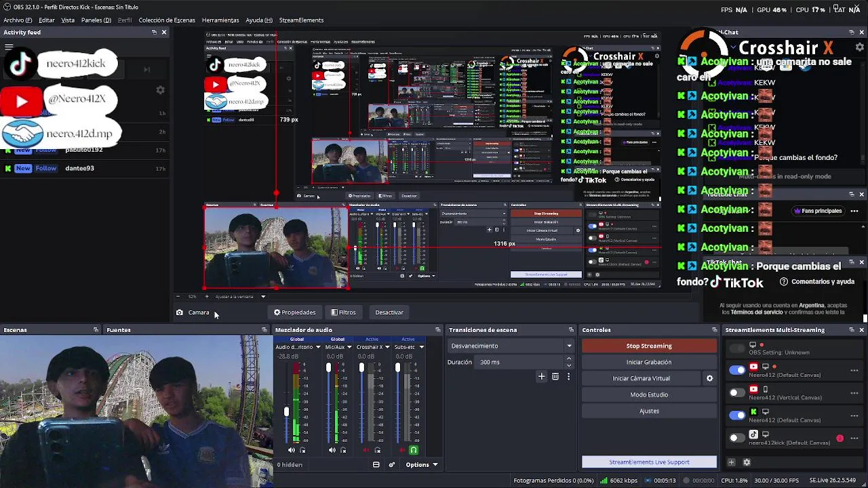Viewport: 868px width, 488px height.
Task: Click Iniciar Cámara Virtual button
Action: tap(641, 378)
